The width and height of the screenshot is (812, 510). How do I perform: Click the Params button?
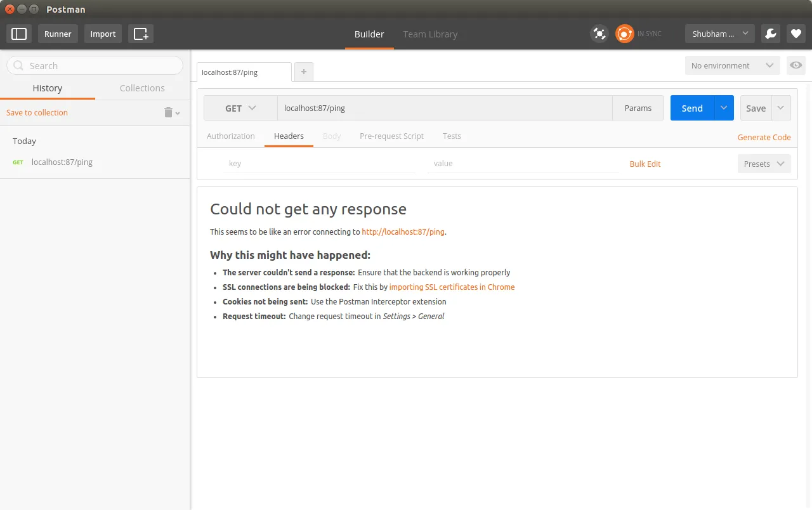coord(638,108)
